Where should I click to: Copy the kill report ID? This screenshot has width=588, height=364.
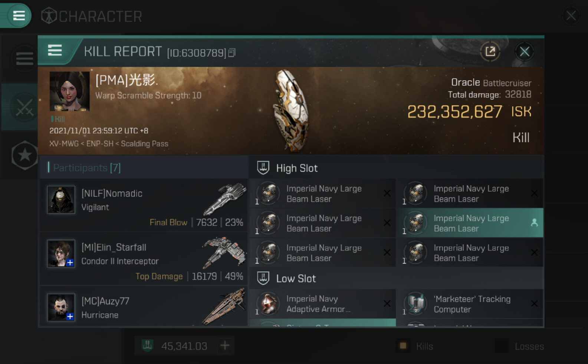[232, 53]
